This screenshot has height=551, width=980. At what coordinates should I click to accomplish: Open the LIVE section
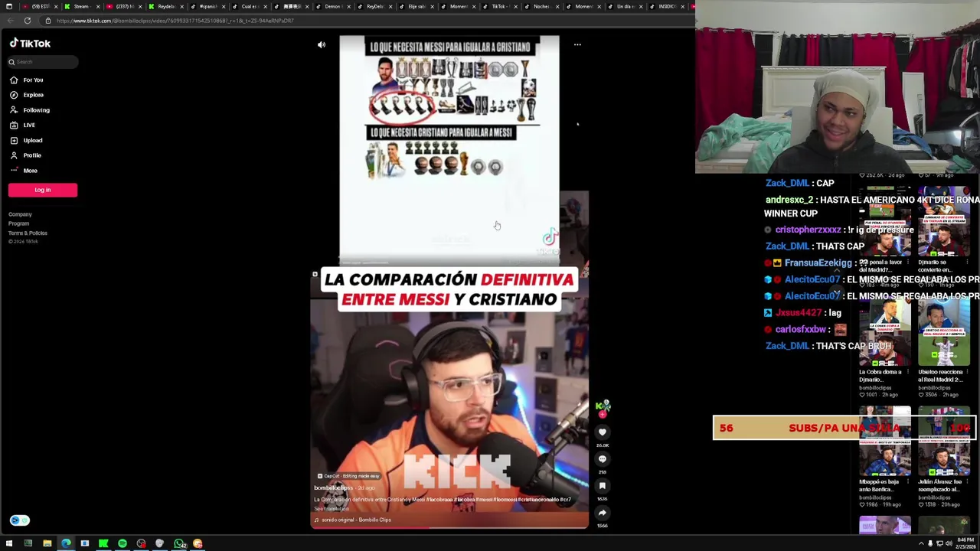coord(23,125)
